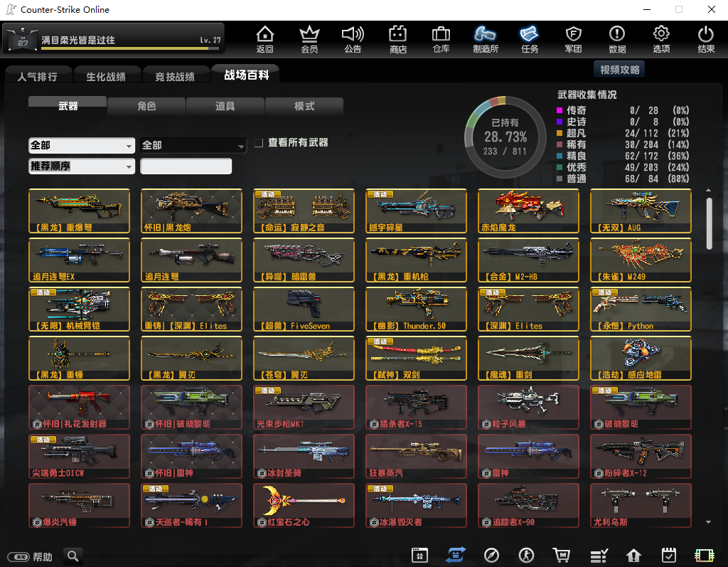The image size is (728, 567).
Task: Open the 【黑龙】重爆弩 weapon card
Action: [x=79, y=211]
